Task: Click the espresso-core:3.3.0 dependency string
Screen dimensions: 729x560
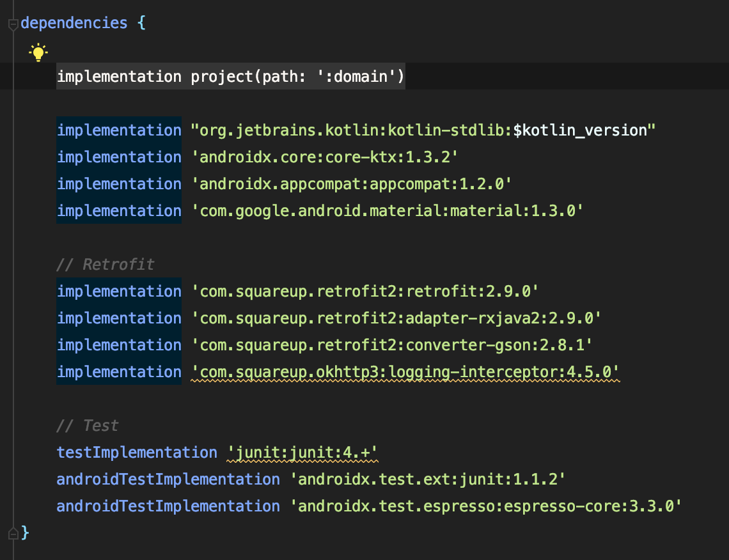Action: coord(485,506)
